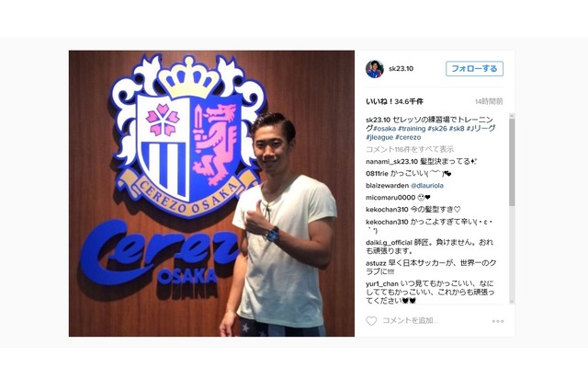Open the #jleague hashtag link
The height and width of the screenshot is (368, 588).
coord(379,138)
